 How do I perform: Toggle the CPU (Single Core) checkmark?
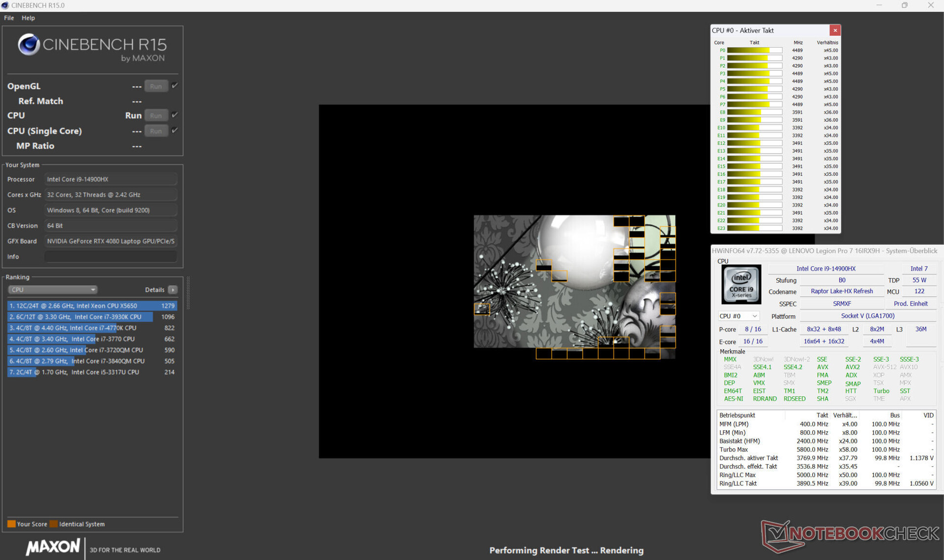(175, 130)
